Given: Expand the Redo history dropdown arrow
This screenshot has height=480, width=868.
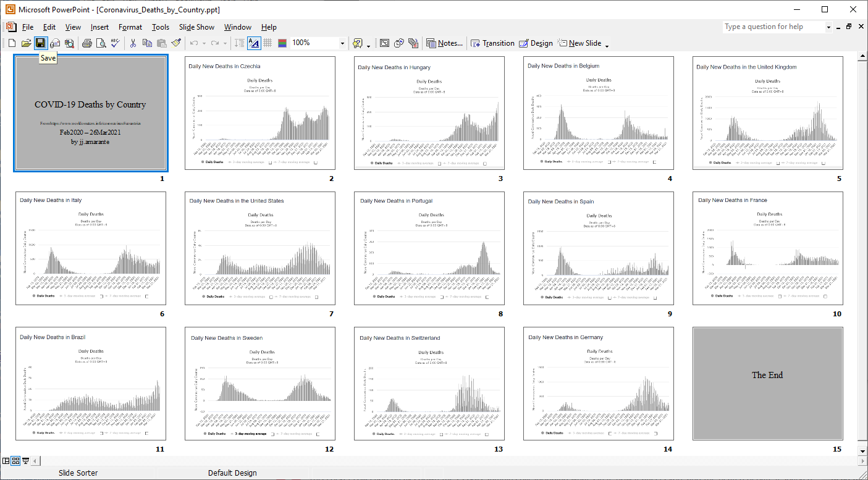Looking at the screenshot, I should point(225,43).
